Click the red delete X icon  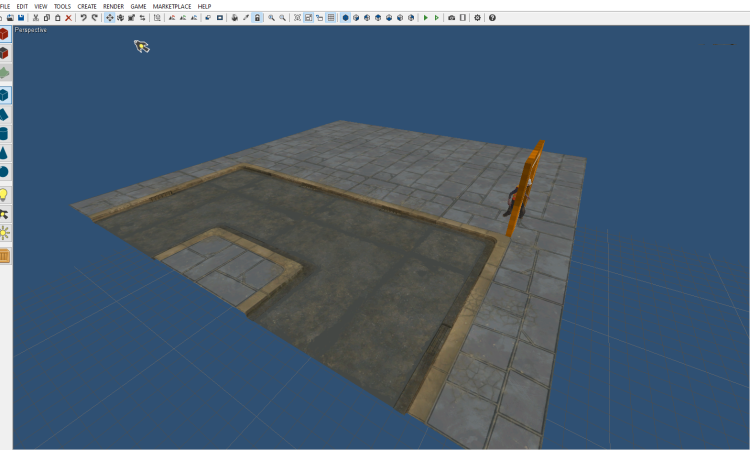(x=68, y=18)
